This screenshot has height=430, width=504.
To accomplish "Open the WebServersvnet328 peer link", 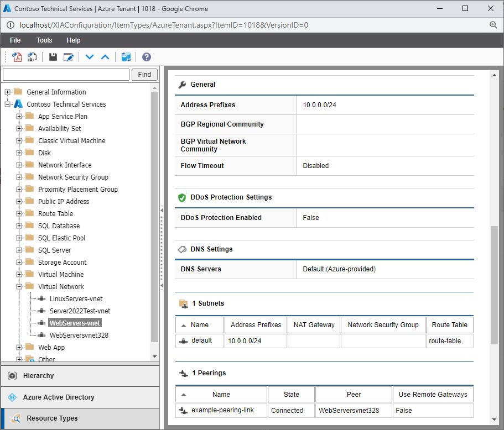I will [x=349, y=411].
